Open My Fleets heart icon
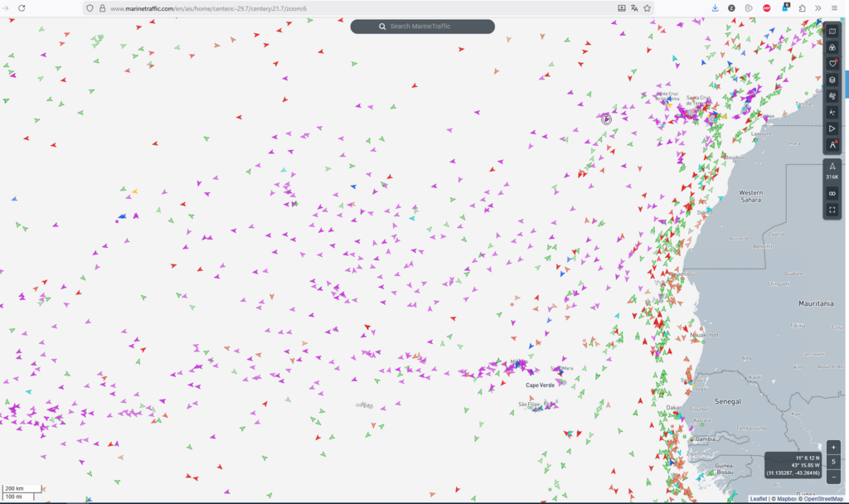 coord(832,64)
